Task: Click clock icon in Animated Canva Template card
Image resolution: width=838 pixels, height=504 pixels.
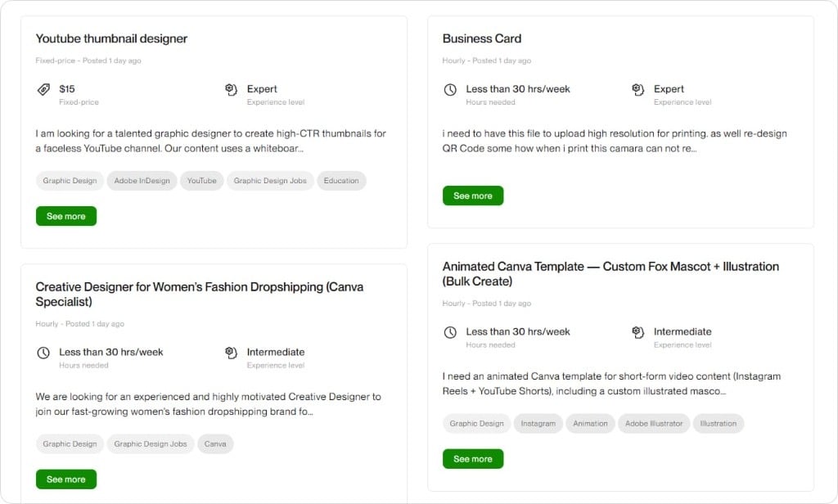Action: (x=450, y=332)
